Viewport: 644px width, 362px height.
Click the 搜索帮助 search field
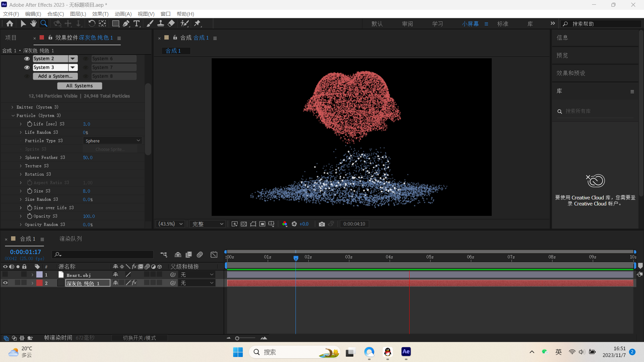601,24
